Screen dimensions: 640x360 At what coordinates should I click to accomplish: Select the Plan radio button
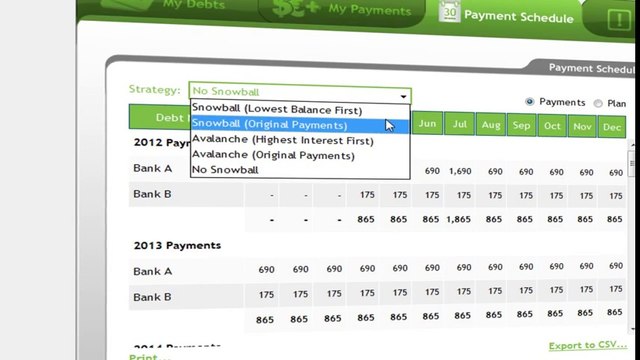[x=598, y=103]
